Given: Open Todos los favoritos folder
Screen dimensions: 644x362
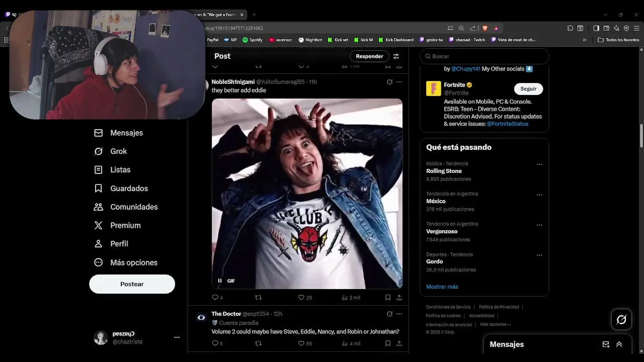Looking at the screenshot, I should click(x=618, y=40).
